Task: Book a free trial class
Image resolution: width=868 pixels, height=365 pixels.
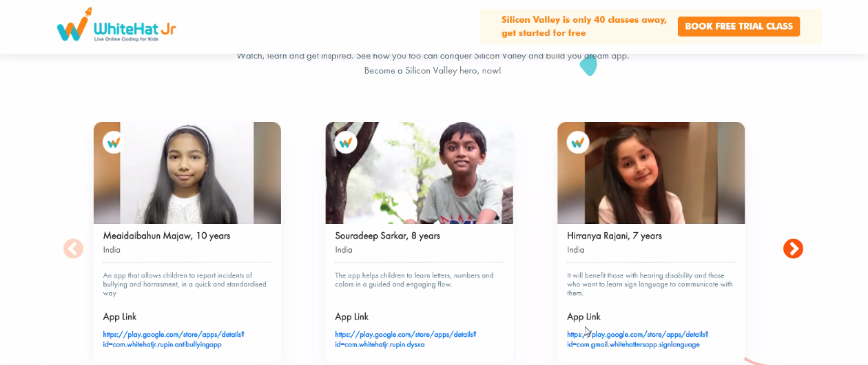Action: pos(738,26)
